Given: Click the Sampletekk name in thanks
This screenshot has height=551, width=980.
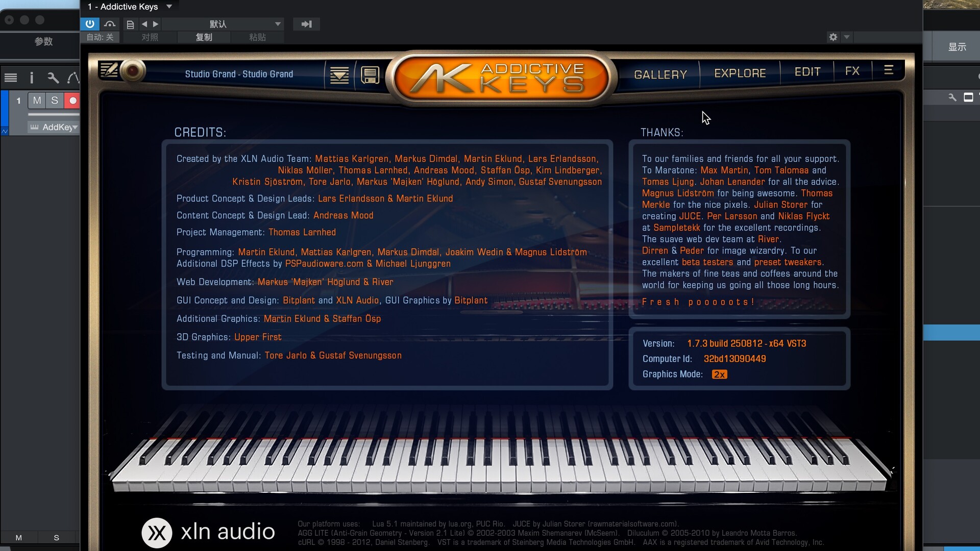Looking at the screenshot, I should [677, 228].
